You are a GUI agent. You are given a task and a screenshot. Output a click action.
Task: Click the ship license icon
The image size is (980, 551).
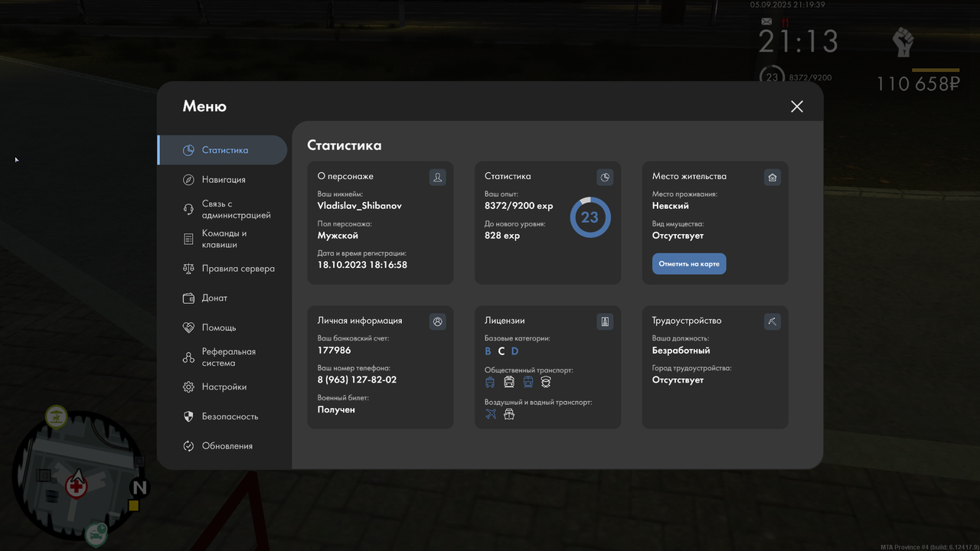(x=509, y=414)
